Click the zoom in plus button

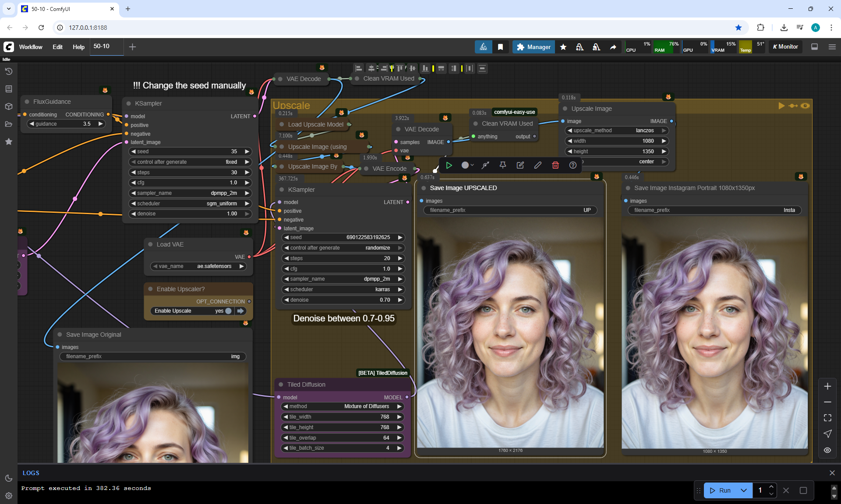[827, 386]
